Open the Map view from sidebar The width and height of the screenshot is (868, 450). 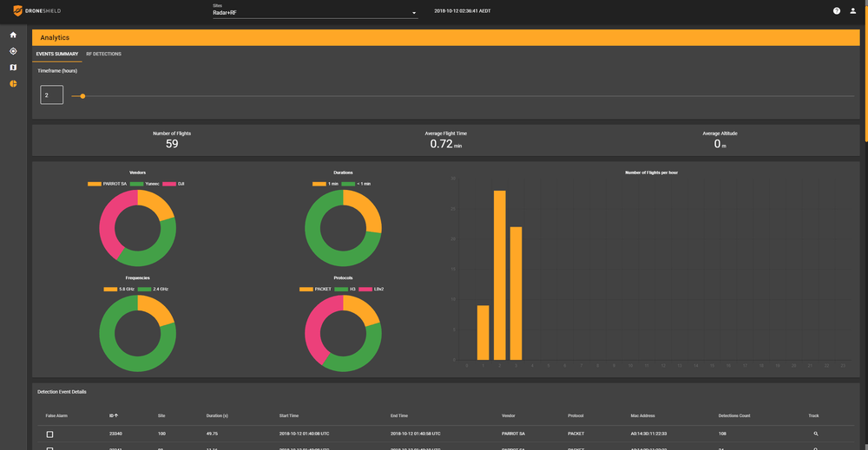[13, 68]
